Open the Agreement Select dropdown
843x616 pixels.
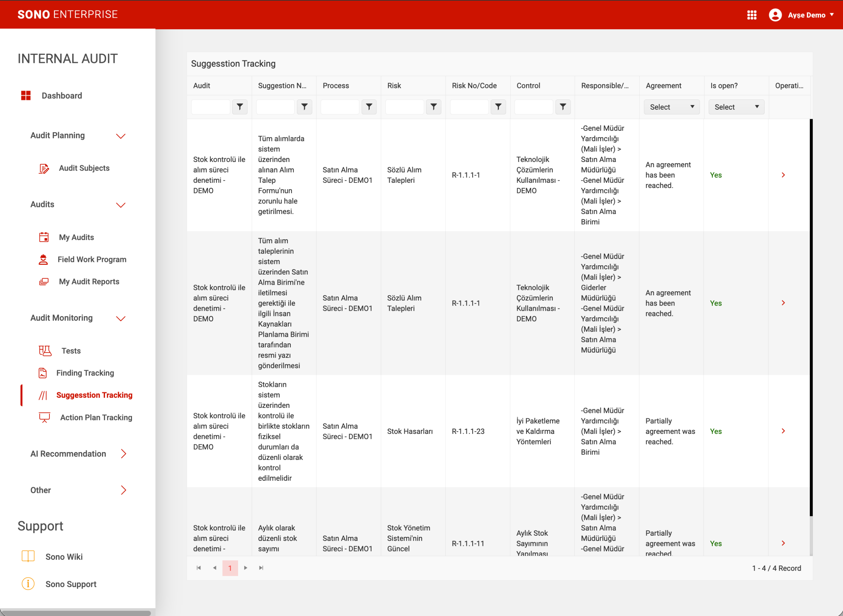(671, 107)
